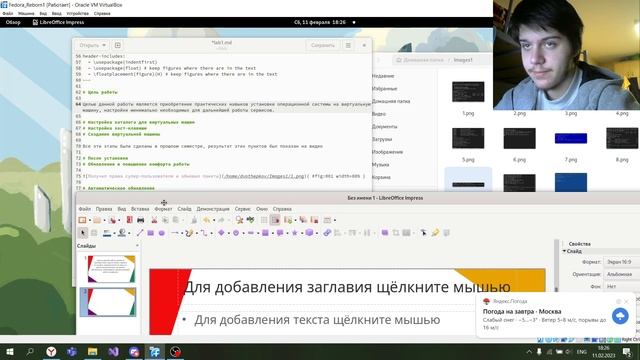
Task: Choose the Select arrow tool in drawing toolbar
Action: (83, 233)
